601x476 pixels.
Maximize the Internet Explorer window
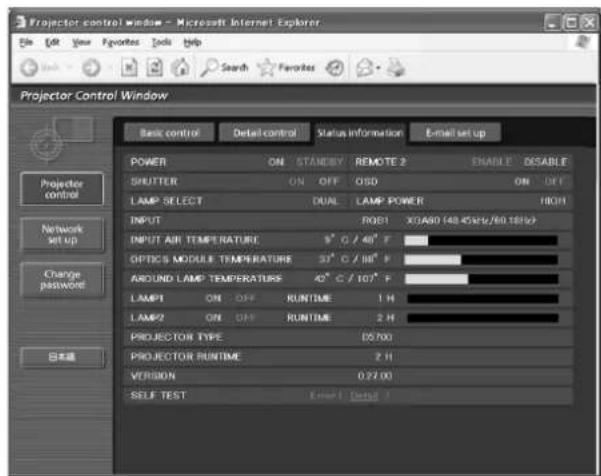[x=571, y=23]
